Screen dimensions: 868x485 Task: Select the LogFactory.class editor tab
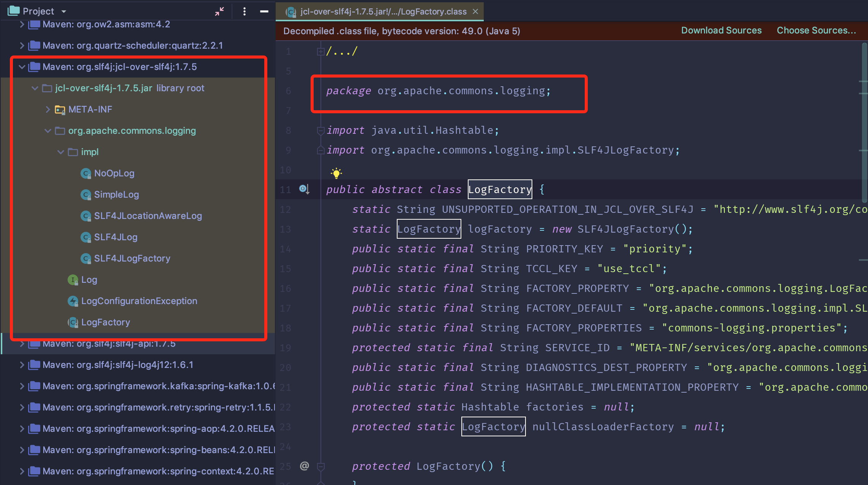[383, 11]
